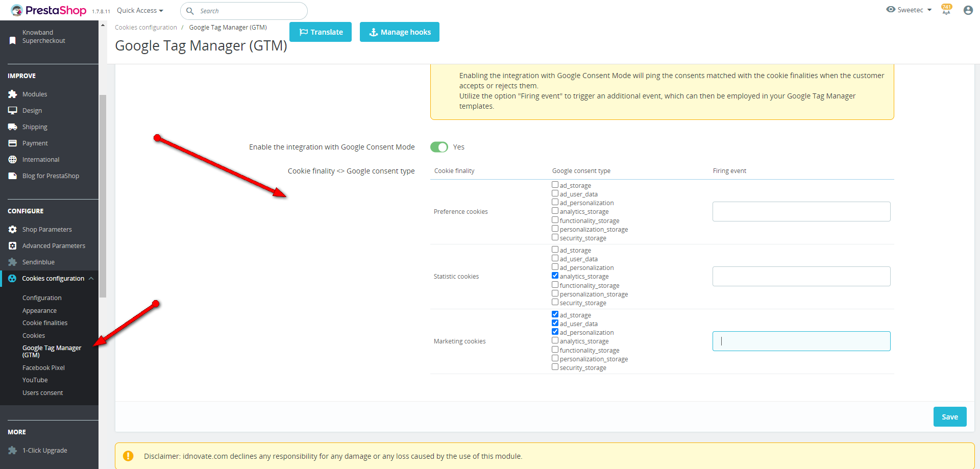Open Users consent submenu item
The height and width of the screenshot is (469, 980).
[x=43, y=392]
